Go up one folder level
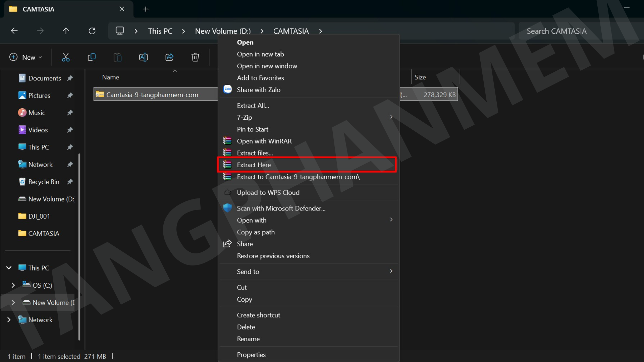Image resolution: width=644 pixels, height=362 pixels. click(66, 31)
